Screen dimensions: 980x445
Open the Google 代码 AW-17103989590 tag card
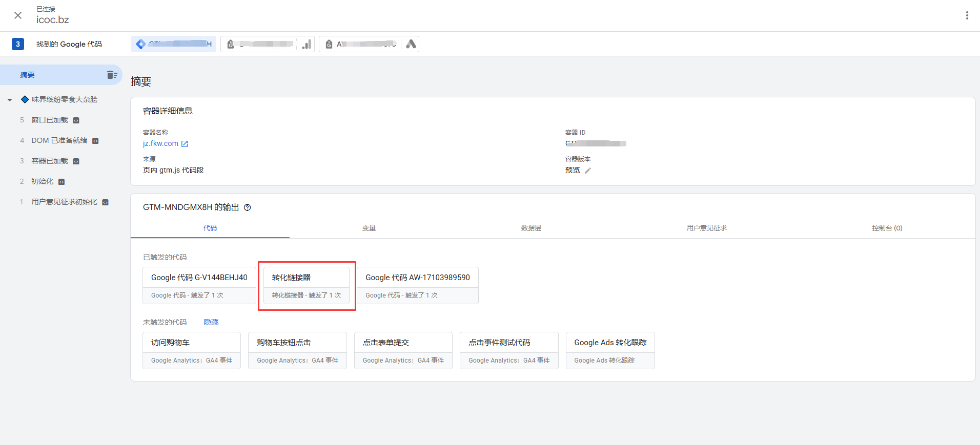418,285
